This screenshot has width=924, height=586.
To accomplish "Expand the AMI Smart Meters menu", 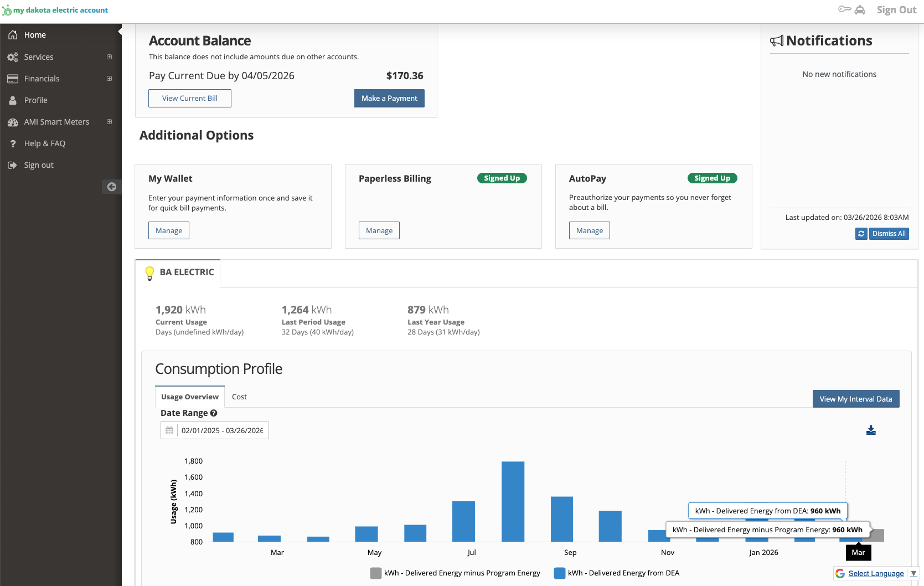I will click(109, 122).
